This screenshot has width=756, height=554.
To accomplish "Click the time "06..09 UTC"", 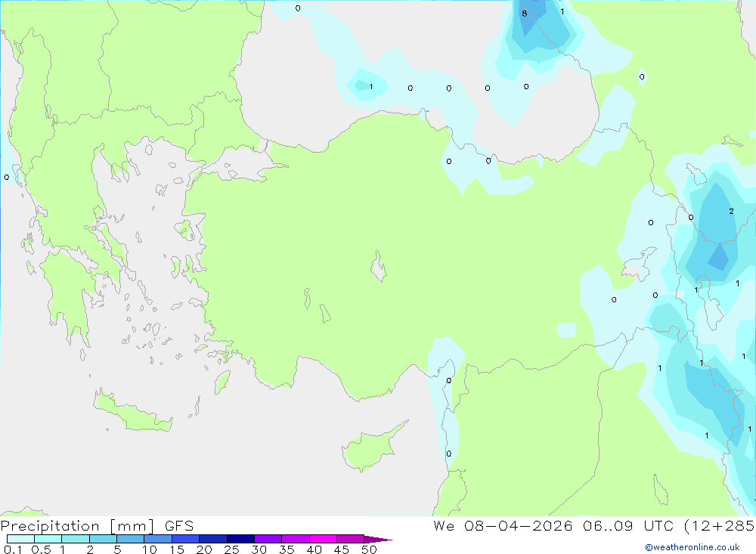I will (627, 526).
